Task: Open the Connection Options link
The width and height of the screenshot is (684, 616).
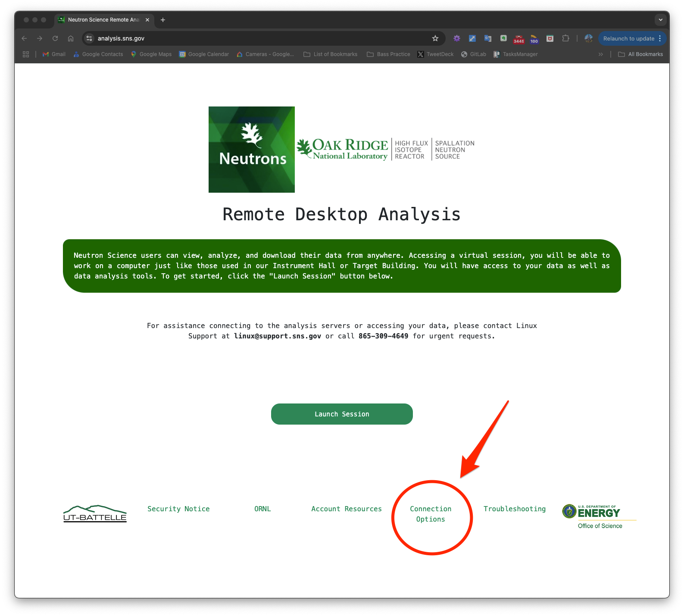Action: (431, 514)
